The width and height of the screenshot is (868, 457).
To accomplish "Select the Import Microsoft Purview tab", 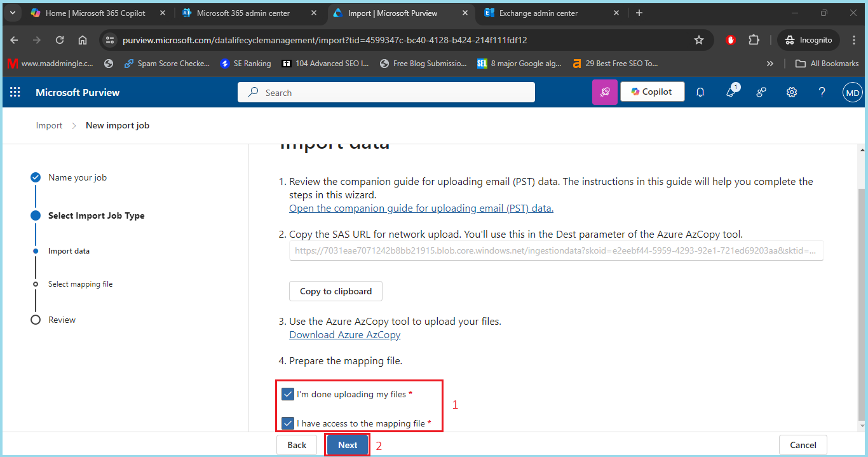I will click(392, 13).
